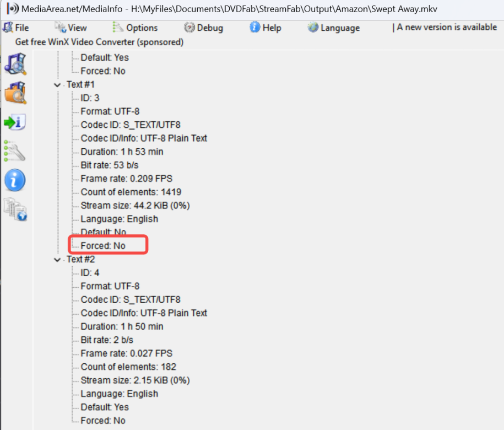Image resolution: width=504 pixels, height=430 pixels.
Task: Collapse the Text #1 tree node
Action: point(57,85)
